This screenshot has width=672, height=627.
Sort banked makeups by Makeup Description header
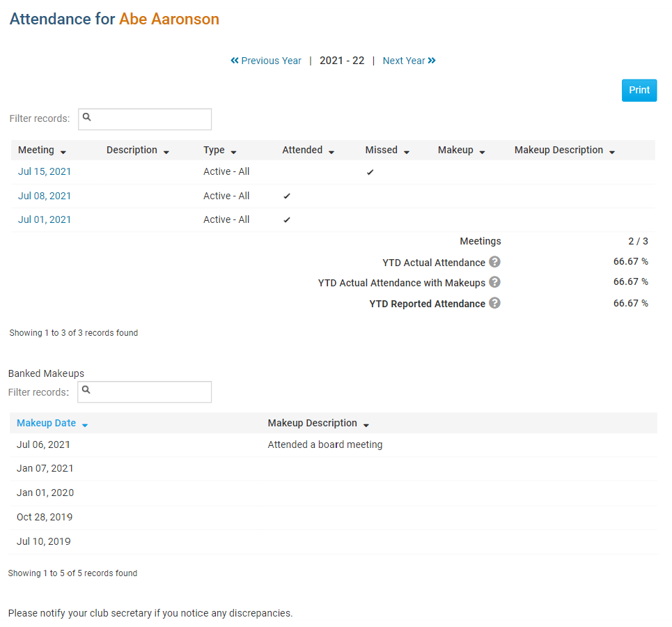coord(318,424)
